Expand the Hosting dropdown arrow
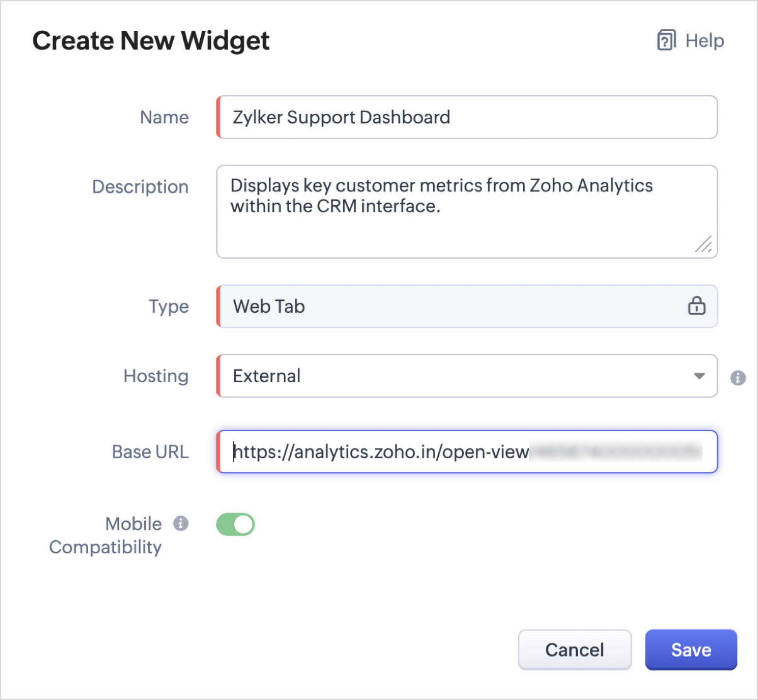Viewport: 758px width, 700px height. coord(699,376)
